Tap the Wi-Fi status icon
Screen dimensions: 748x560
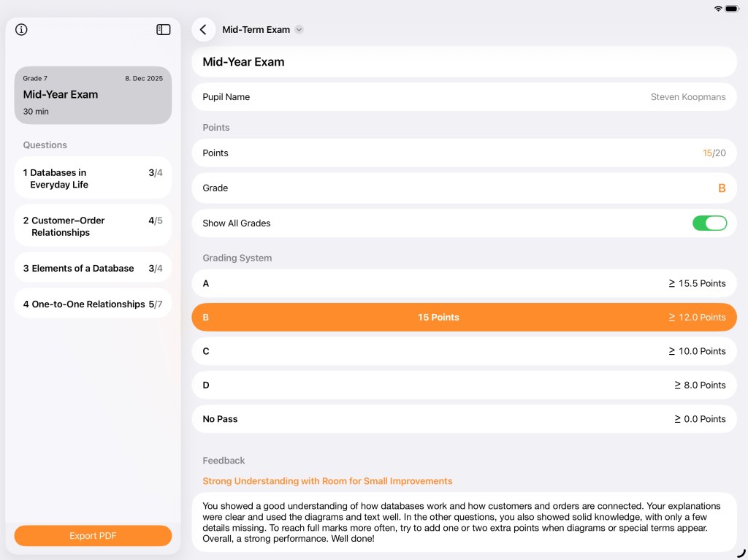point(718,8)
